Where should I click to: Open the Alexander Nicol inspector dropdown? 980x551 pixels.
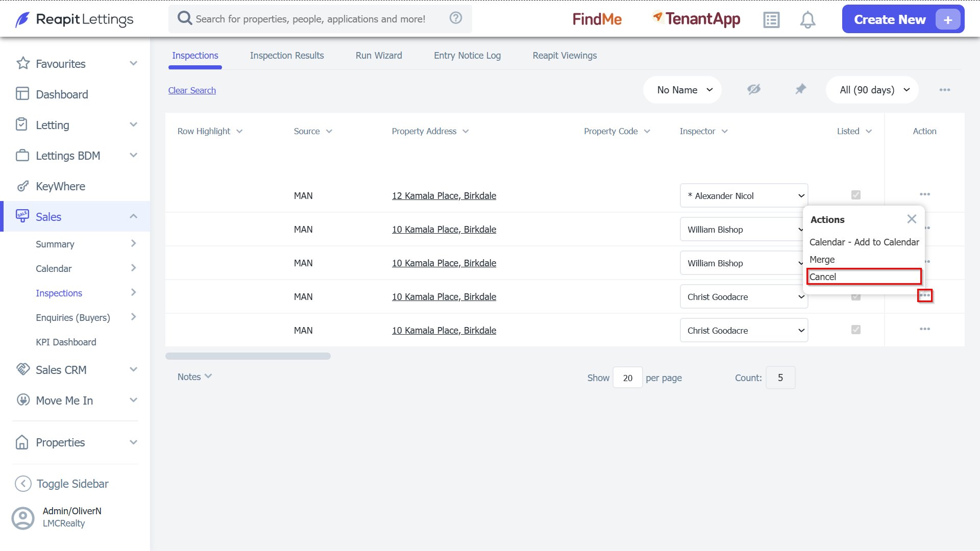pos(744,196)
